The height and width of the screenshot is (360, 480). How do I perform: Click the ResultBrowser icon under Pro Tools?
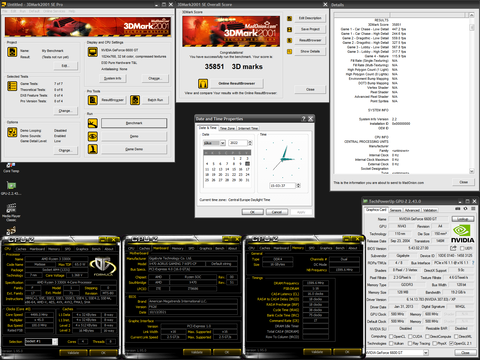[93, 100]
